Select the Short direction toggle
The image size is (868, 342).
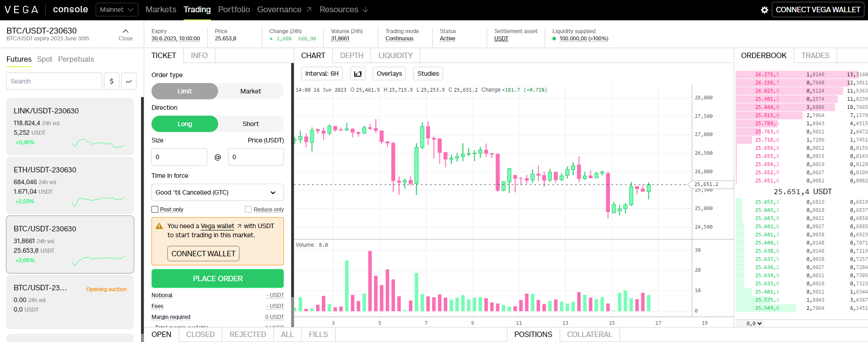(250, 124)
